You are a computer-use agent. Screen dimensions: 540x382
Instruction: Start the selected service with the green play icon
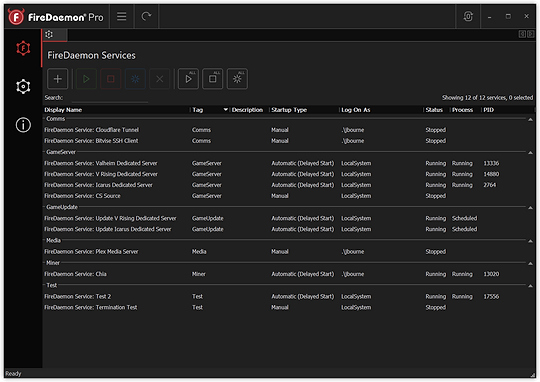[x=86, y=79]
